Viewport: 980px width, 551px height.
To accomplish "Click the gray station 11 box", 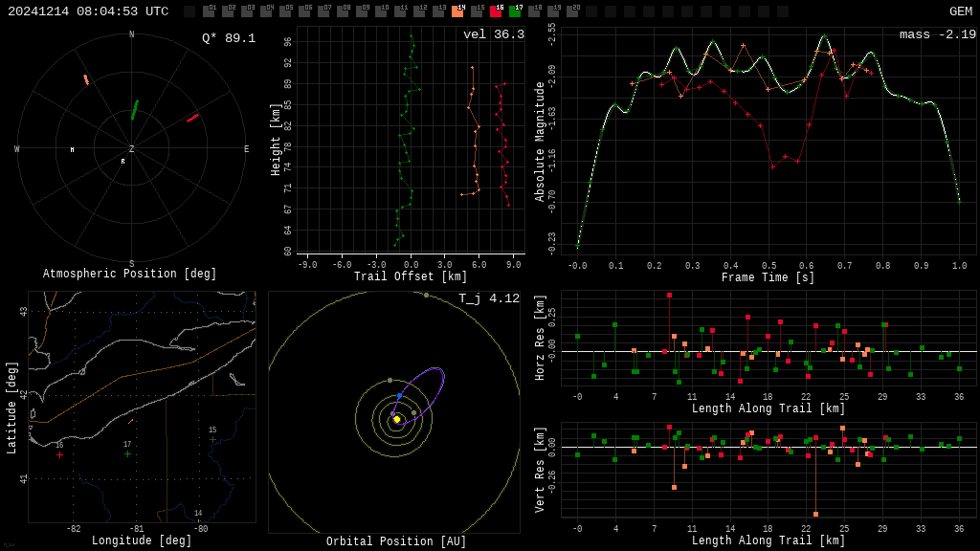I will [x=400, y=11].
